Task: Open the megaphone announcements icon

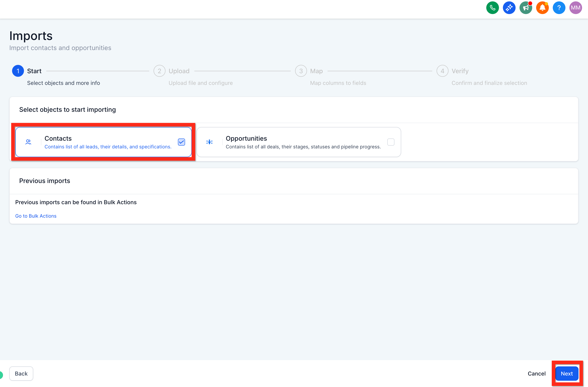Action: pyautogui.click(x=525, y=8)
